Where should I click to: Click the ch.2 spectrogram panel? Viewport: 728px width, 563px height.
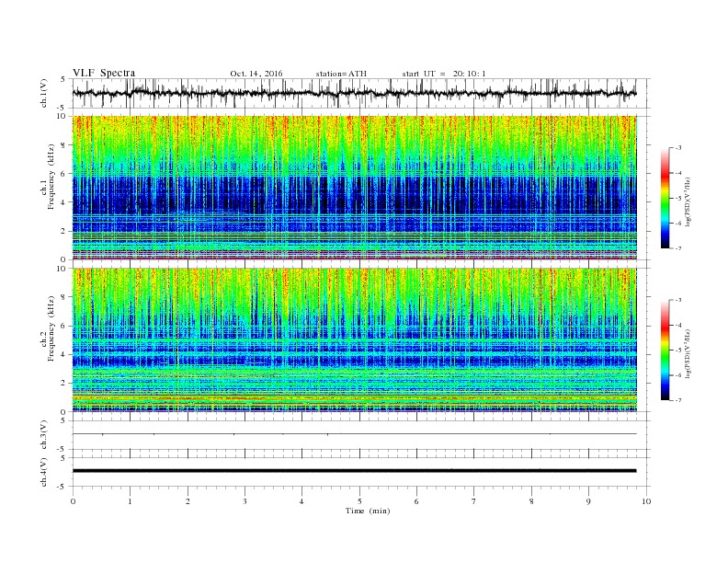click(355, 340)
